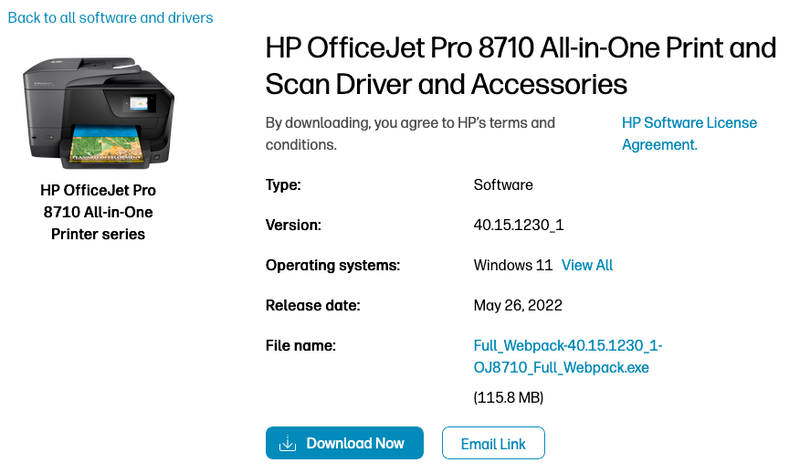The height and width of the screenshot is (473, 800).
Task: Click the download arrow icon in Download Now
Action: pyautogui.click(x=287, y=443)
